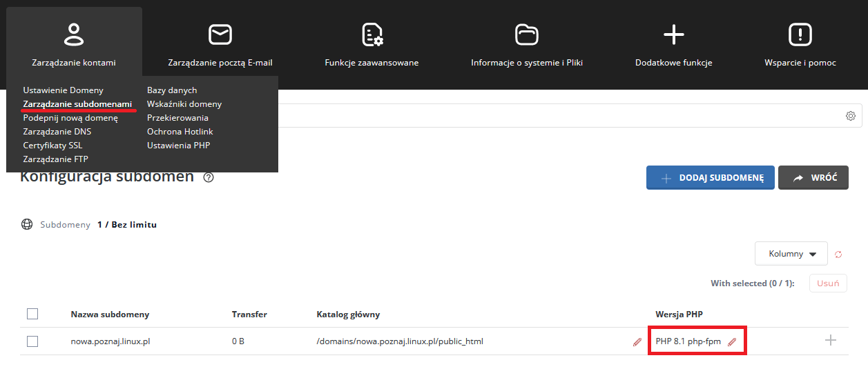Click the Wersja PHP column header
This screenshot has height=369, width=868.
click(x=679, y=314)
